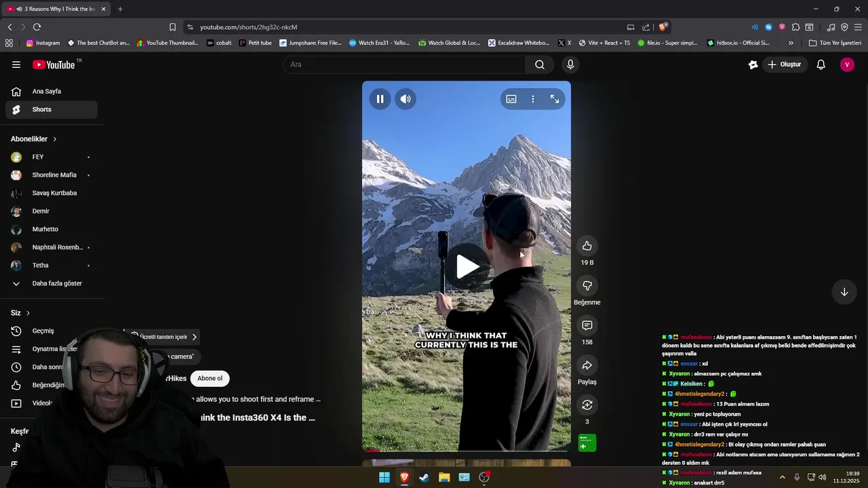The height and width of the screenshot is (488, 868).
Task: Open the extensions puzzle icon
Action: (795, 27)
